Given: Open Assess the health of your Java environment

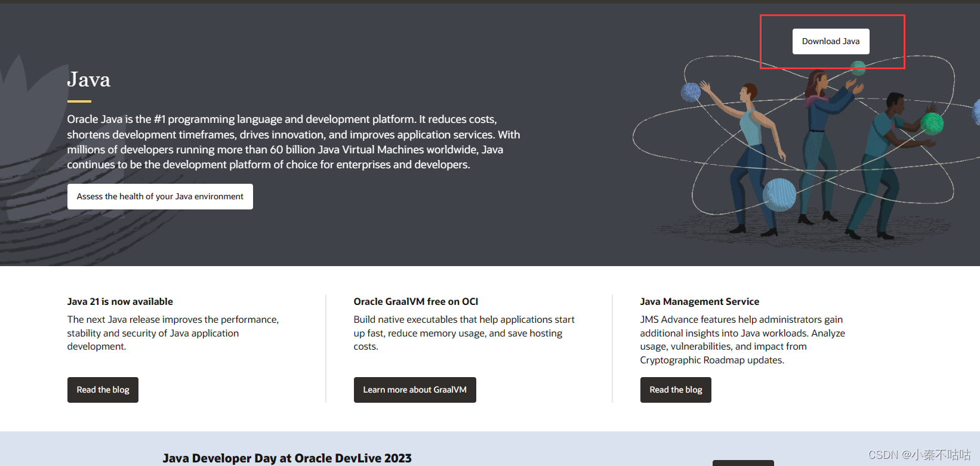Looking at the screenshot, I should click(160, 196).
